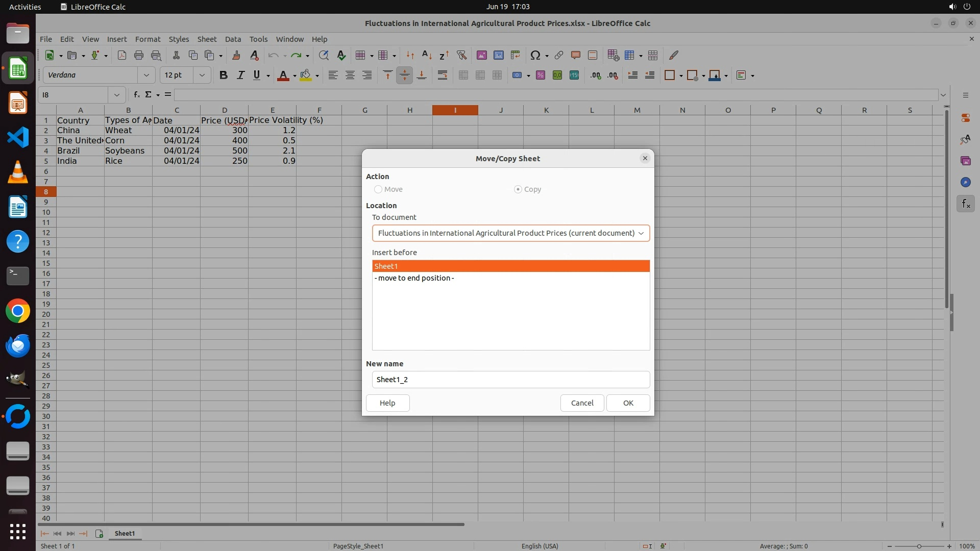
Task: Expand the Verdana font name dropdown
Action: pos(146,76)
